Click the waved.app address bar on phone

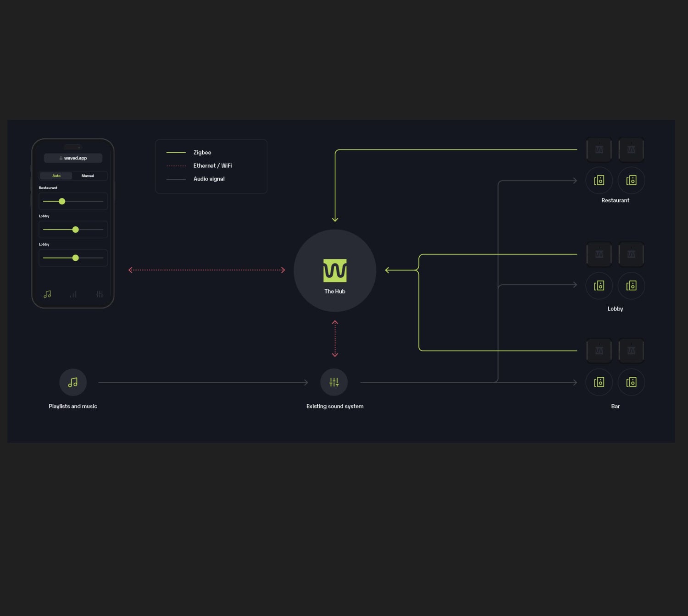click(73, 158)
